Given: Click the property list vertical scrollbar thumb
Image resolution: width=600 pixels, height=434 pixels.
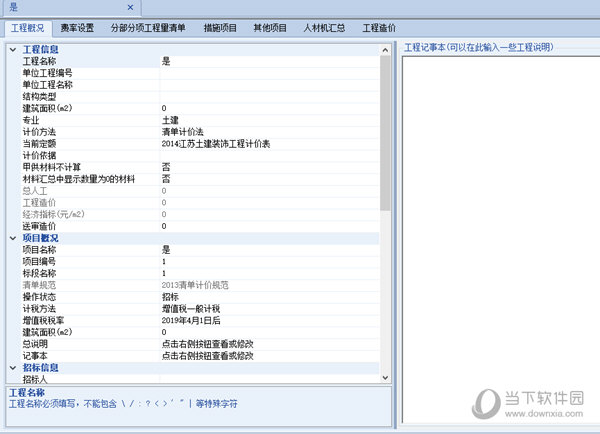Looking at the screenshot, I should [x=385, y=133].
